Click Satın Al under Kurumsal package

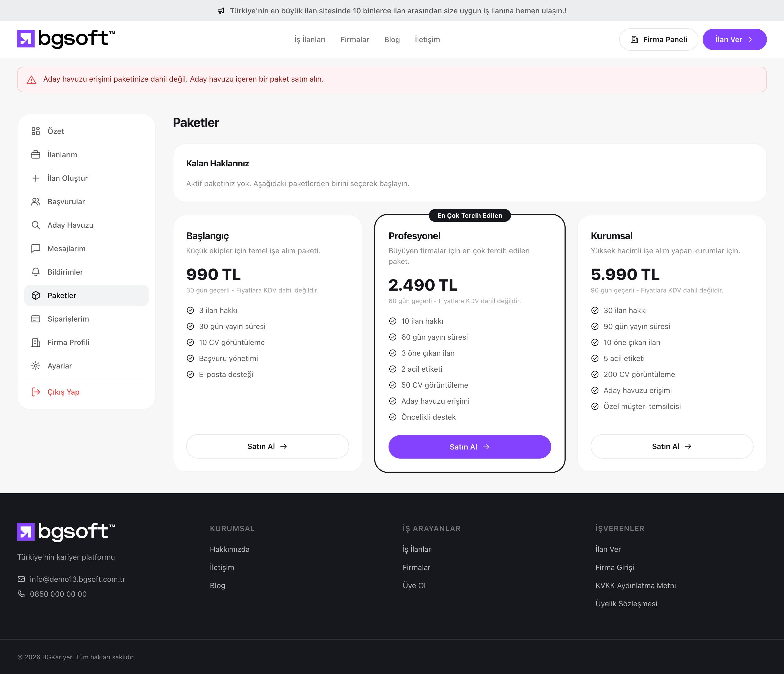coord(672,446)
